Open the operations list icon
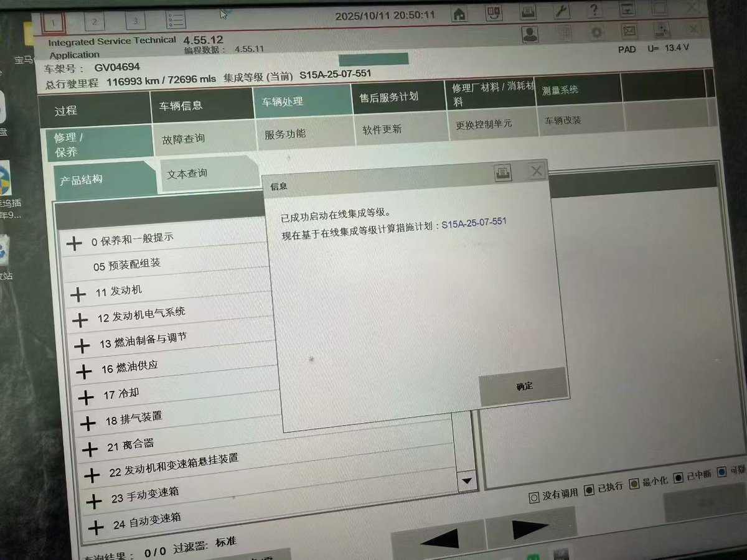Viewport: 747px width, 560px height. pyautogui.click(x=176, y=19)
